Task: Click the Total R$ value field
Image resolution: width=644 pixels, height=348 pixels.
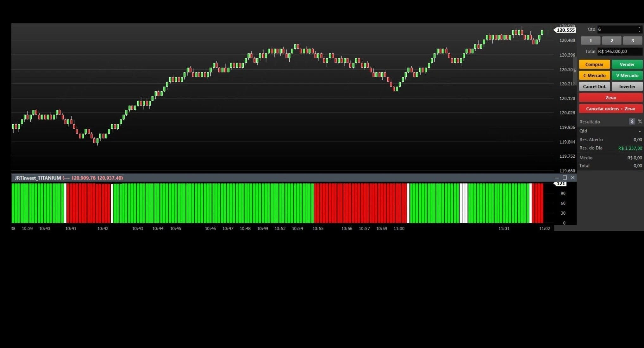Action: point(619,52)
